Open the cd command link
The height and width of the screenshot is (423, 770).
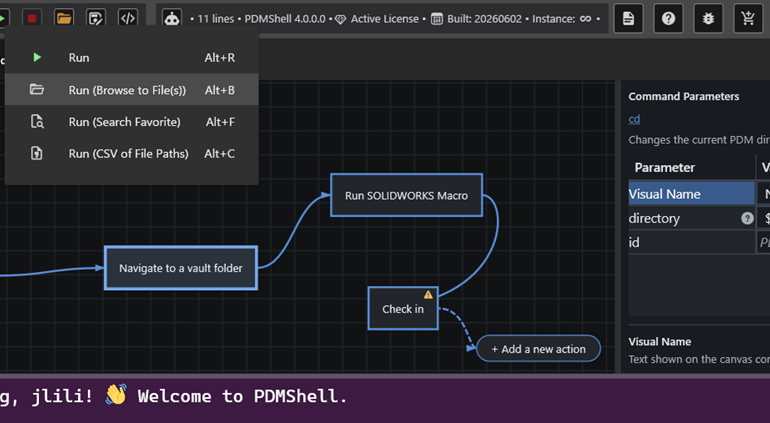point(634,119)
